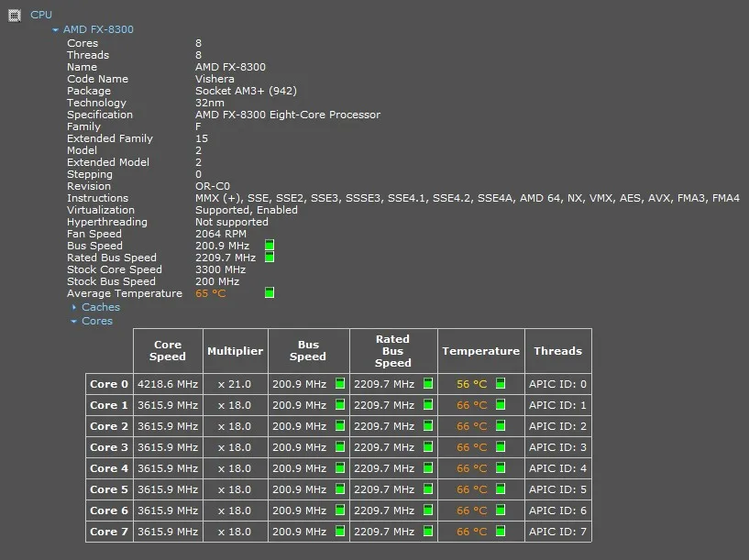
Task: Click the Multiplier column header
Action: pos(235,351)
